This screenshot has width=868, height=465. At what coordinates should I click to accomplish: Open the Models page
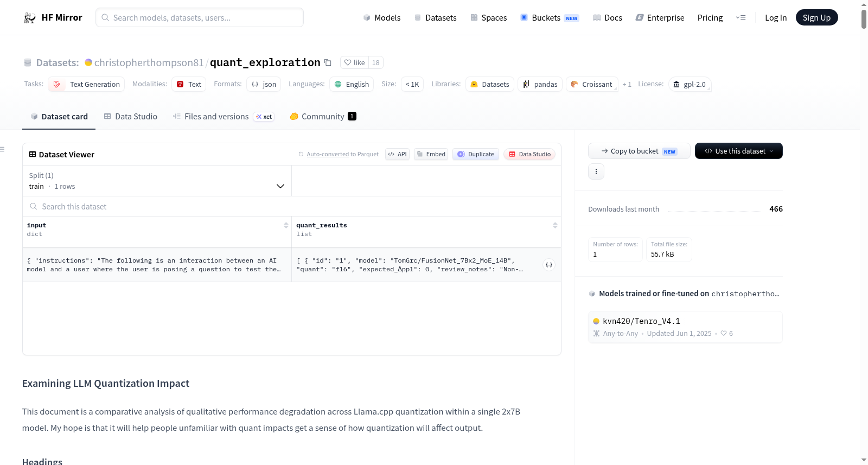pyautogui.click(x=382, y=17)
